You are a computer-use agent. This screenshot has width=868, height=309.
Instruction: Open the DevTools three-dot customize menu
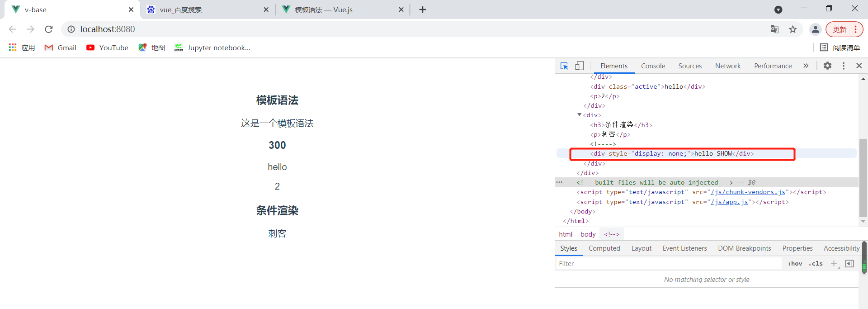tap(844, 66)
